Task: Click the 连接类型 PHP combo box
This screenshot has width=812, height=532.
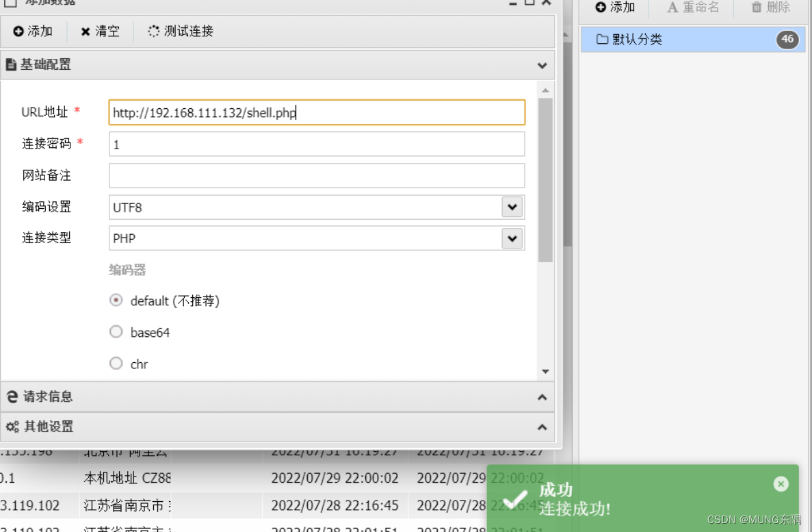Action: pyautogui.click(x=317, y=238)
